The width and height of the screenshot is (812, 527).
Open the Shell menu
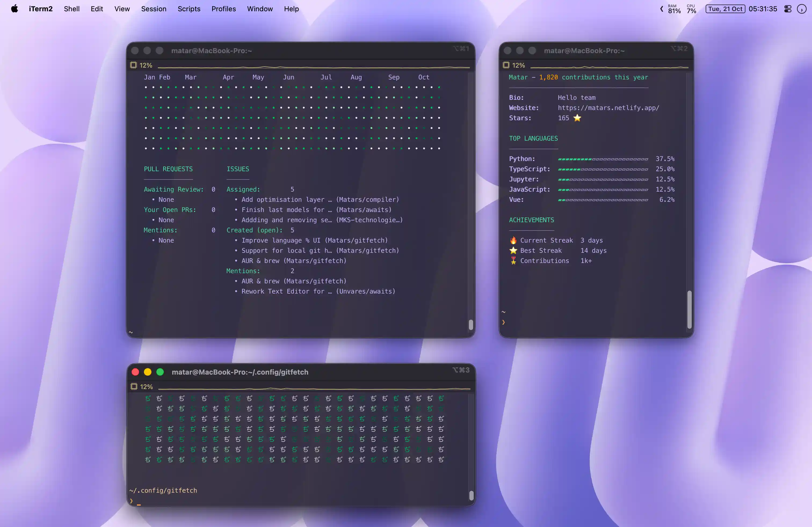coord(72,9)
